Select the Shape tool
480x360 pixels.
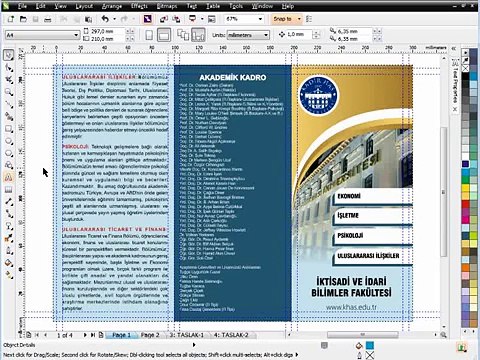point(9,68)
